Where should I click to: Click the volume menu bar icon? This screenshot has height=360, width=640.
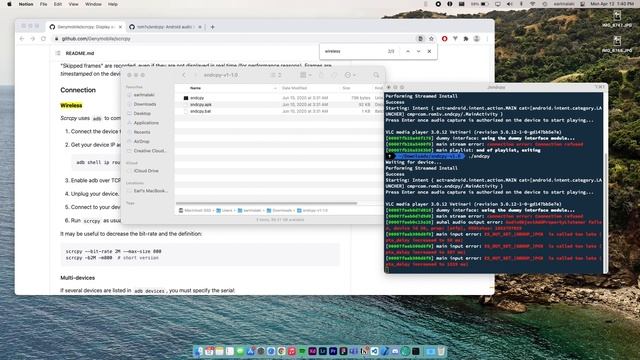[509, 4]
